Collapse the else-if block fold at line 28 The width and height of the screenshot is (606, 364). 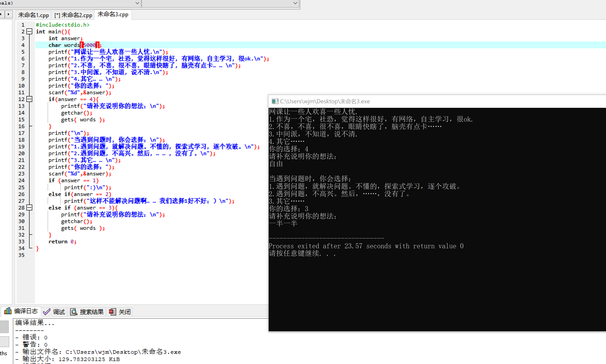coord(29,207)
